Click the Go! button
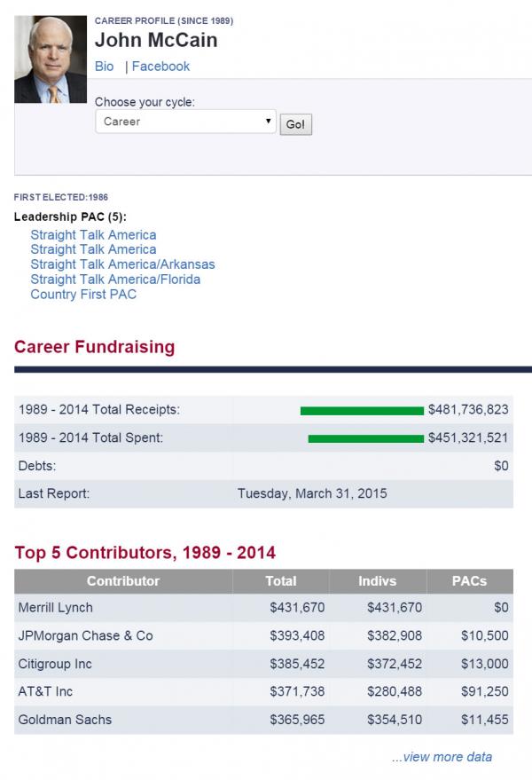Image resolution: width=532 pixels, height=780 pixels. coord(296,124)
